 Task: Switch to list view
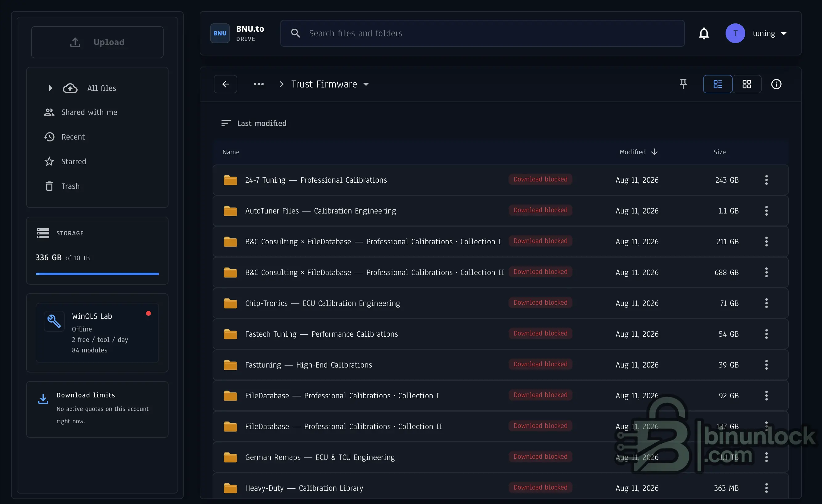click(718, 84)
